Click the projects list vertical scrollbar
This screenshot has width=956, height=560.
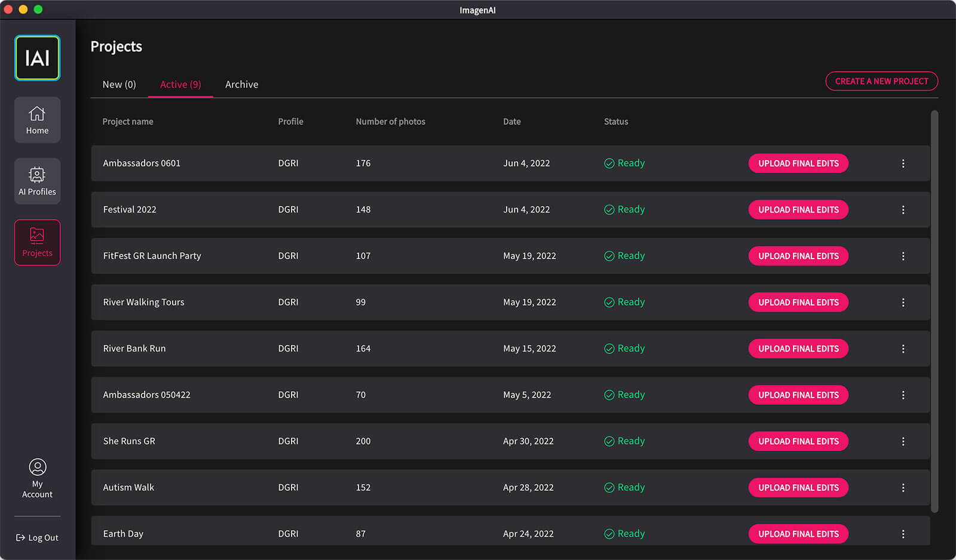point(934,310)
